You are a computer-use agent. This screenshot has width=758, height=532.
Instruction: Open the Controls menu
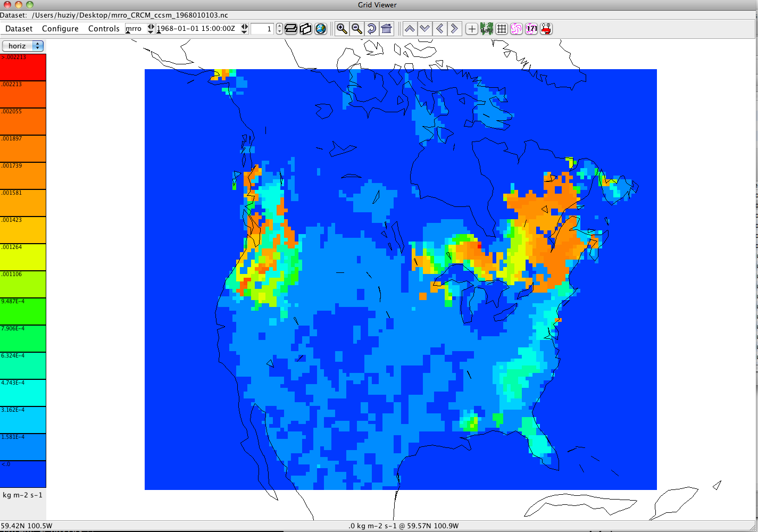click(104, 29)
